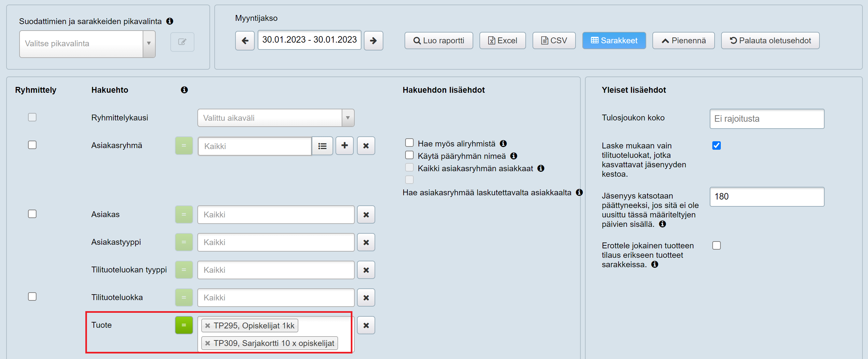
Task: Tick the Asiakas grouping checkbox
Action: click(32, 214)
